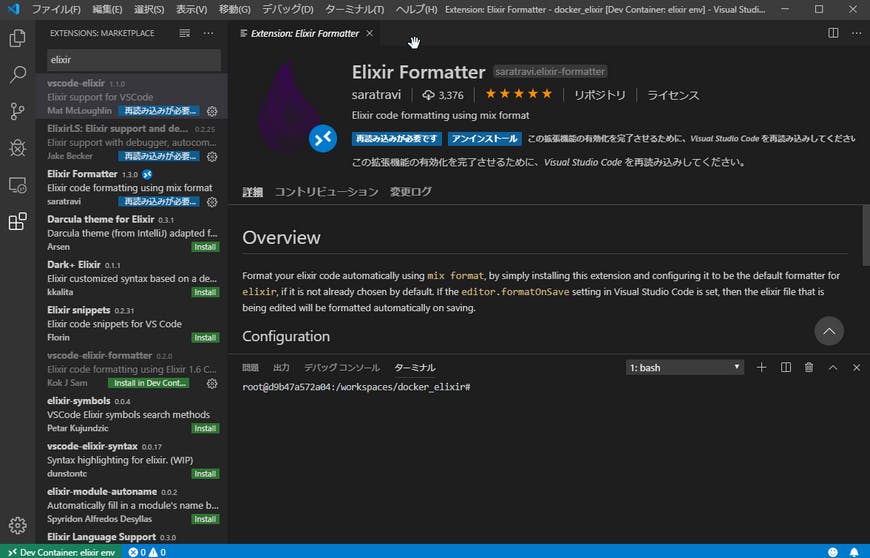Viewport: 870px width, 558px height.
Task: Click errors and warnings count in status bar
Action: tap(147, 552)
